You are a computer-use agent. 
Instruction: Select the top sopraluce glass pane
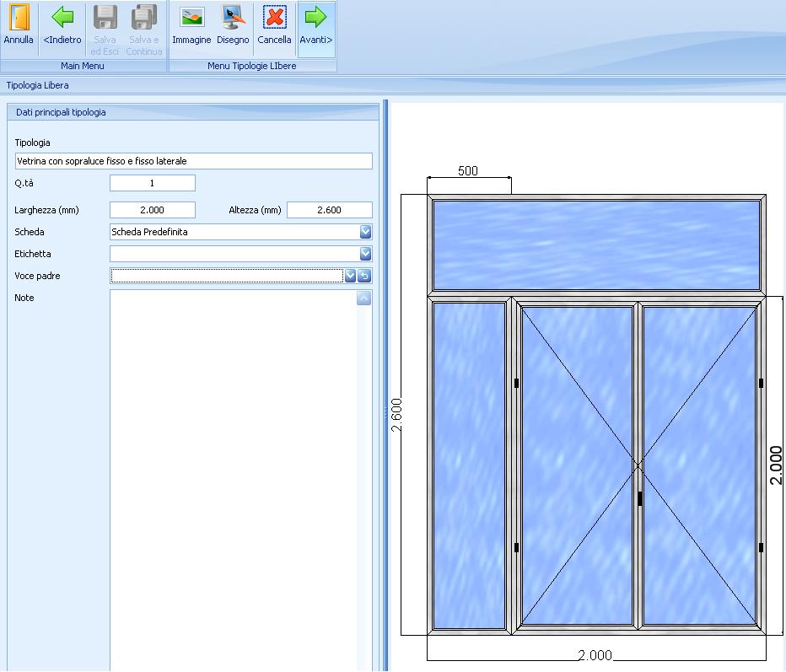pyautogui.click(x=596, y=245)
